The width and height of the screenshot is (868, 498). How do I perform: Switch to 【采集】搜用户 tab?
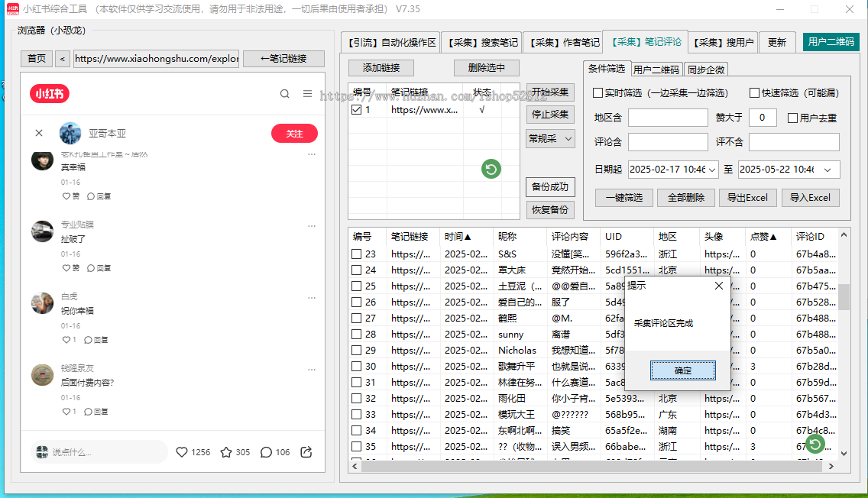pos(724,43)
